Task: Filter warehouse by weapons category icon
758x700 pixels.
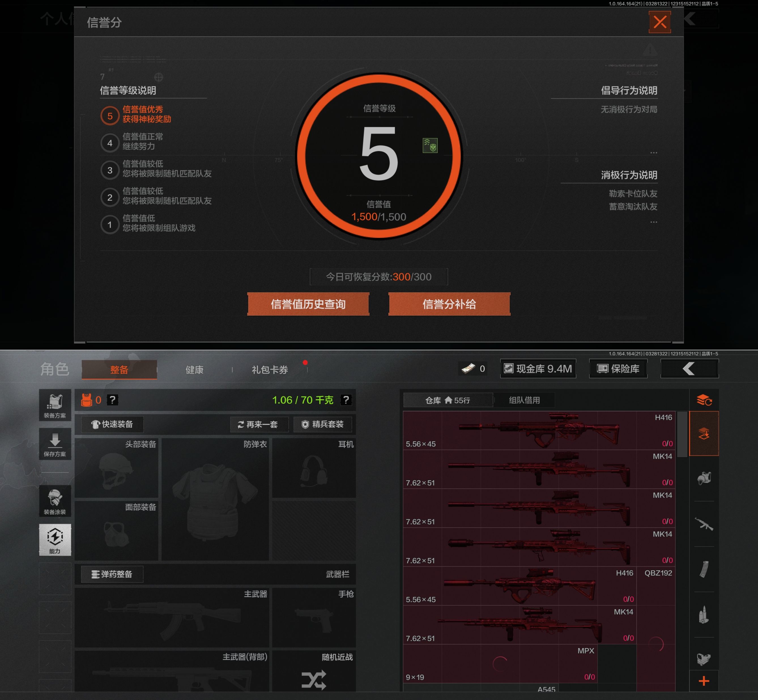Action: pyautogui.click(x=704, y=524)
